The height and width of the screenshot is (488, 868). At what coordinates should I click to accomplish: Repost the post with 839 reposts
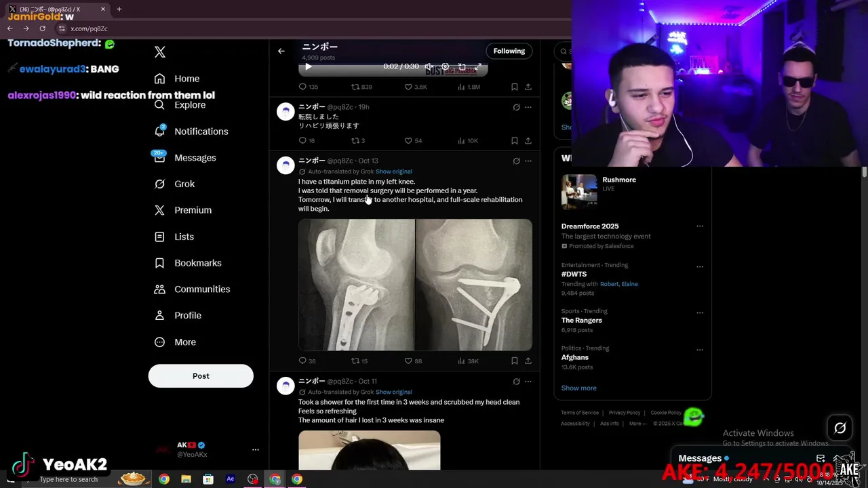[361, 87]
